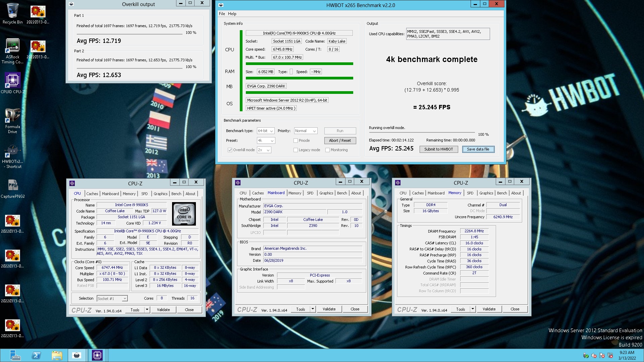Click the taskbar clock showing 9:23 AM
644x362 pixels.
coord(627,355)
